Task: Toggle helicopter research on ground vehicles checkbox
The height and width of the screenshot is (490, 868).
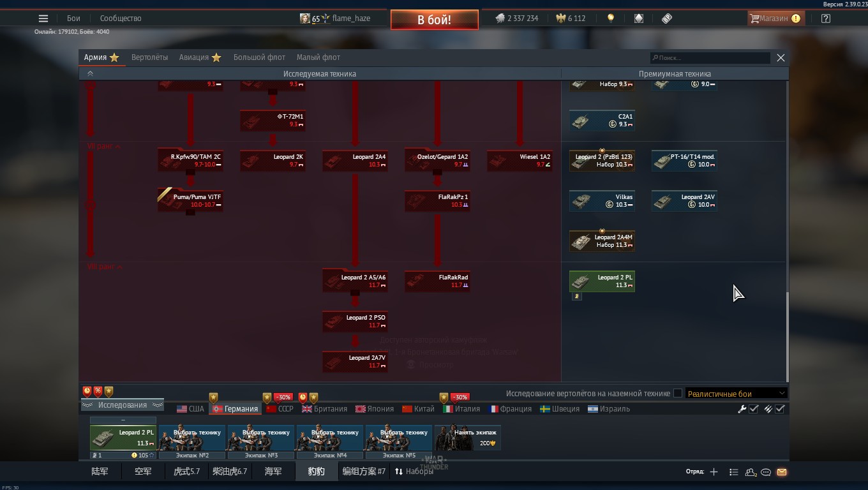Action: click(x=678, y=394)
